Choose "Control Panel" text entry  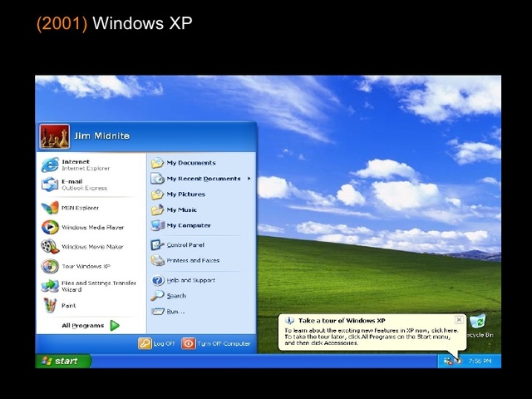pyautogui.click(x=185, y=244)
